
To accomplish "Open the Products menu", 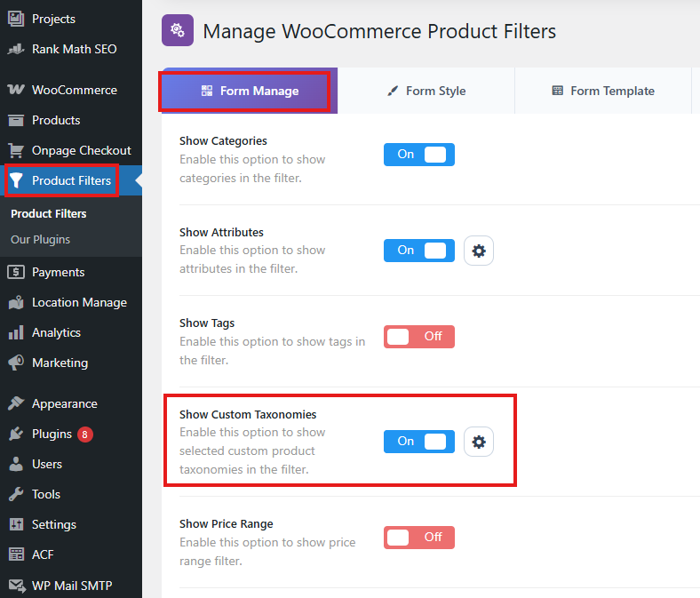I will [x=71, y=120].
